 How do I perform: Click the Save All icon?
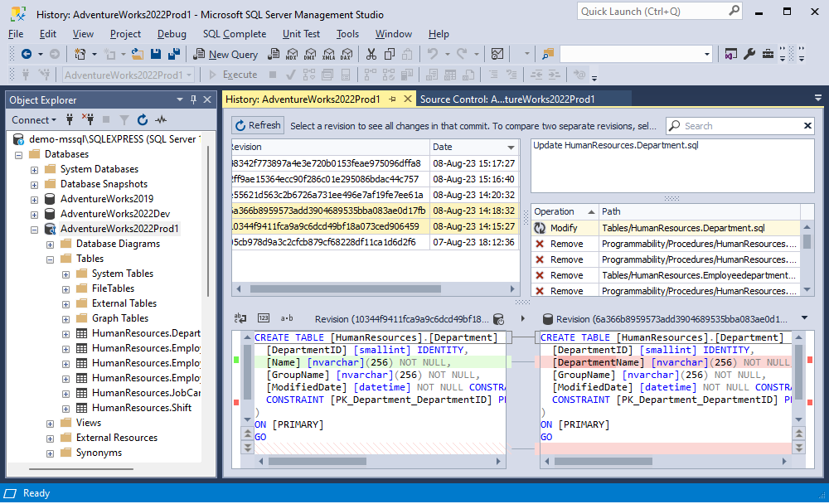(x=174, y=54)
